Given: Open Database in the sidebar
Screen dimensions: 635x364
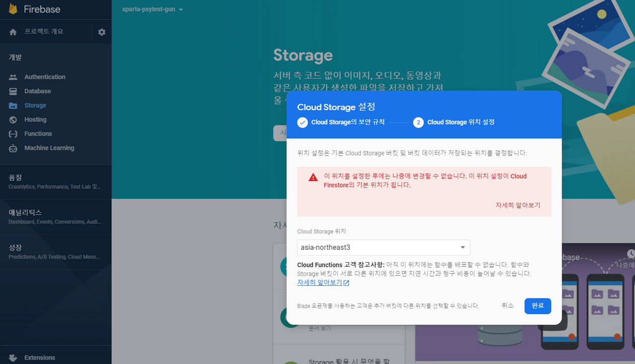Looking at the screenshot, I should pyautogui.click(x=38, y=91).
